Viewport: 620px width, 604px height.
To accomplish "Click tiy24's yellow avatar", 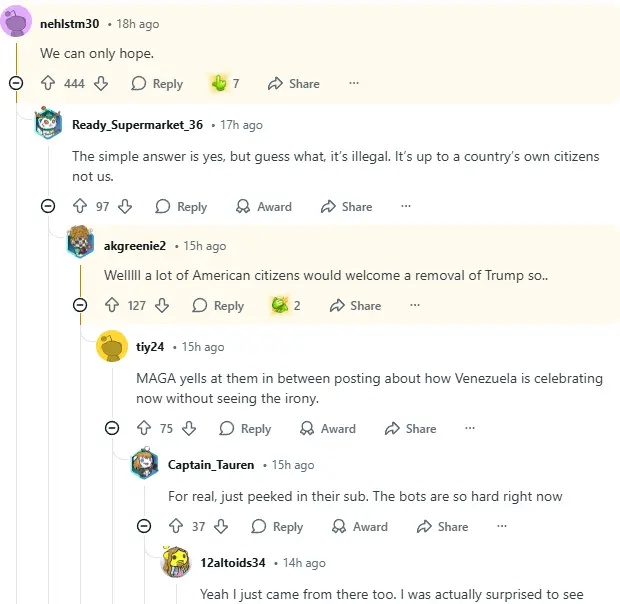I will (112, 346).
